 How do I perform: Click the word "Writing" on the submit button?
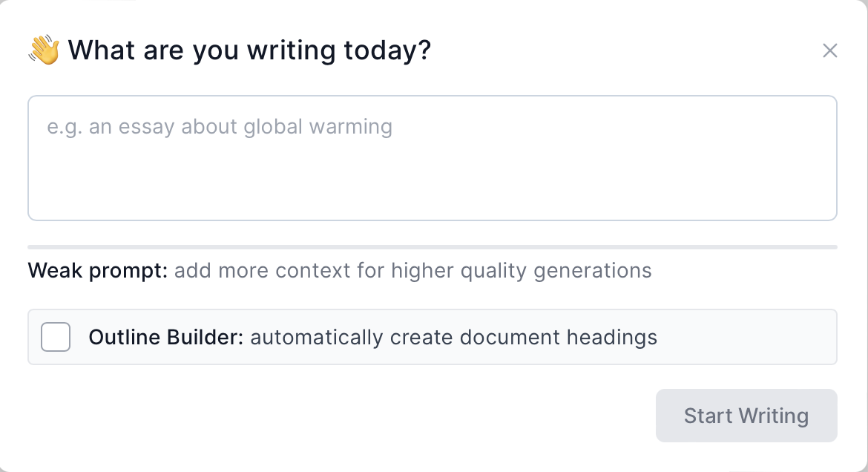point(773,416)
